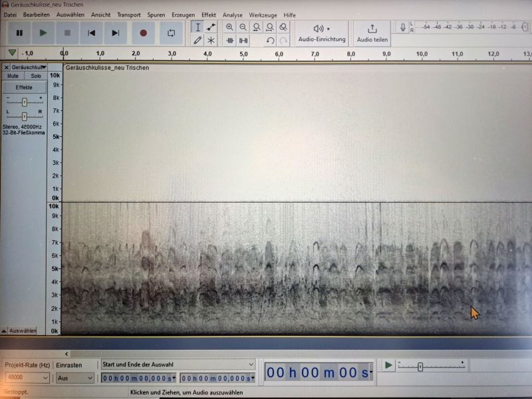Click the Pause button in transport toolbar
This screenshot has height=399, width=532.
tap(19, 33)
